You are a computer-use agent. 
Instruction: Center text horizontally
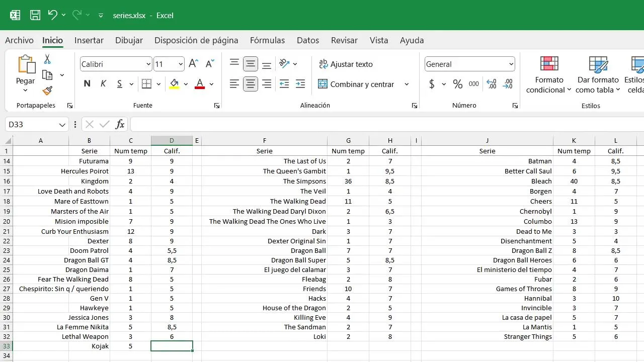coord(251,84)
